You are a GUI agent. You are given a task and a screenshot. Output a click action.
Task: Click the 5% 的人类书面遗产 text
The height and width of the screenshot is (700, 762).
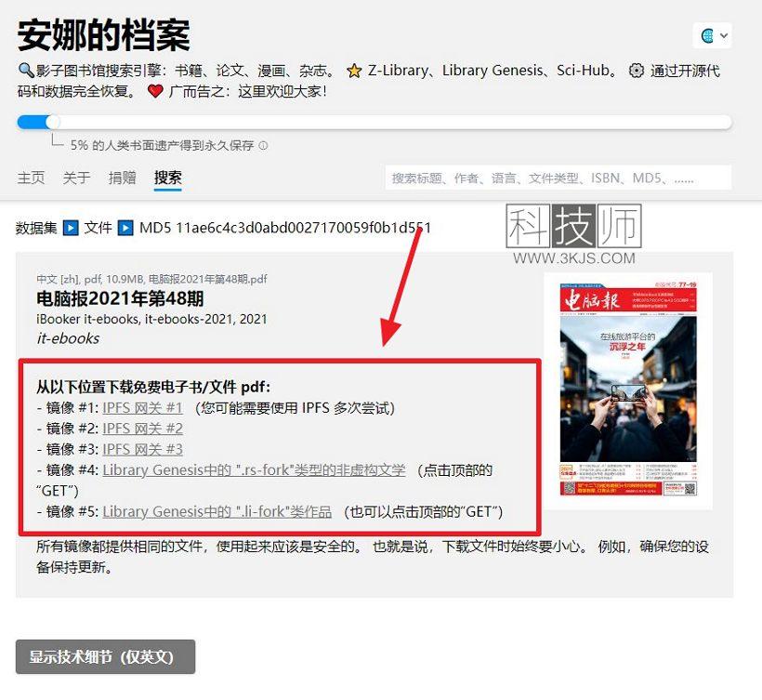[162, 145]
